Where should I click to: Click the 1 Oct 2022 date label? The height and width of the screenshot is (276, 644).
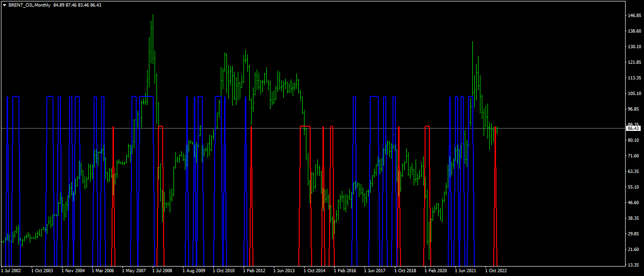pos(496,271)
